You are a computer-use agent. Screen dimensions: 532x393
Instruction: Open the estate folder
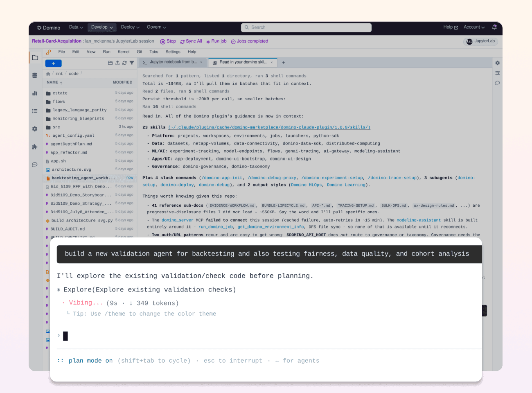pyautogui.click(x=89, y=93)
